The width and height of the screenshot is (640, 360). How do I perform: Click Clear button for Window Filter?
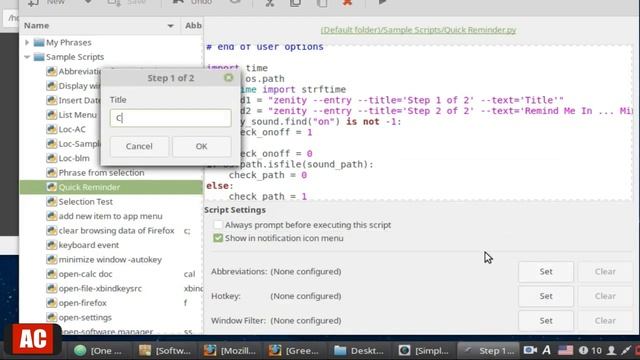click(x=605, y=320)
